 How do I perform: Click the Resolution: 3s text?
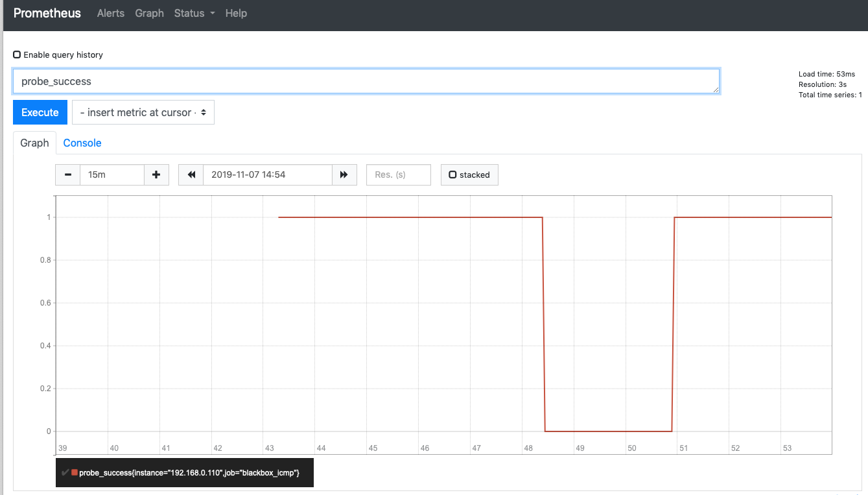tap(823, 85)
